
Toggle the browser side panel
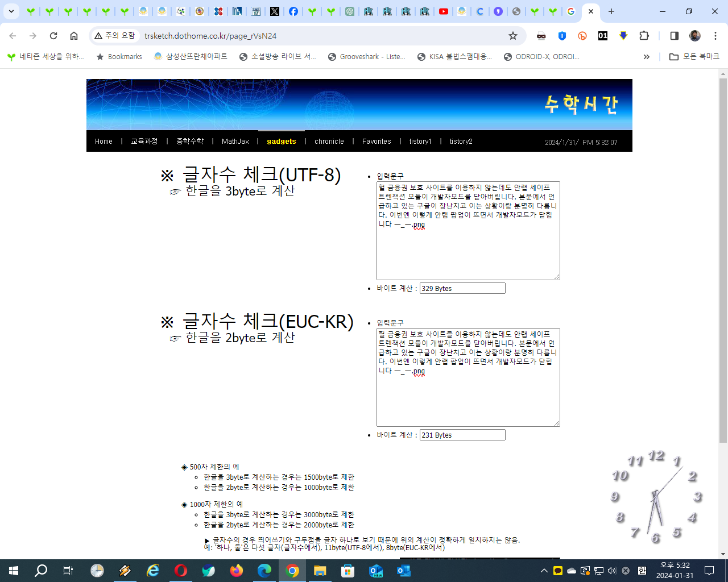tap(675, 36)
